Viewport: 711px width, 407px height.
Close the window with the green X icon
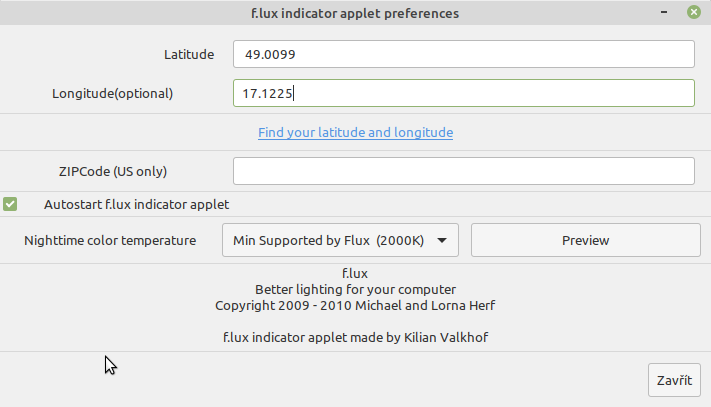click(693, 13)
